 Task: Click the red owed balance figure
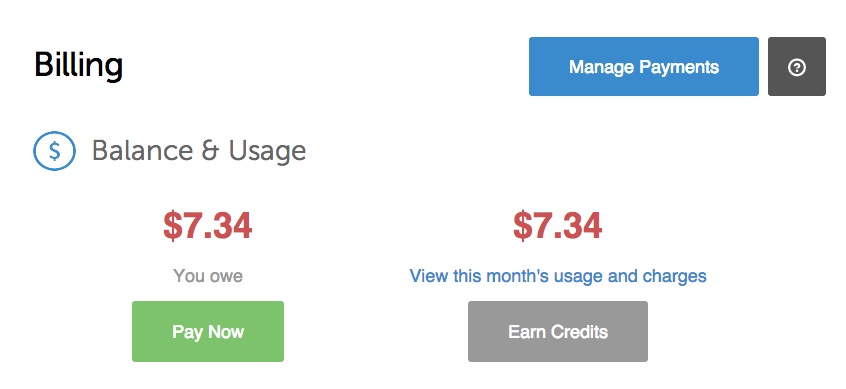point(208,226)
